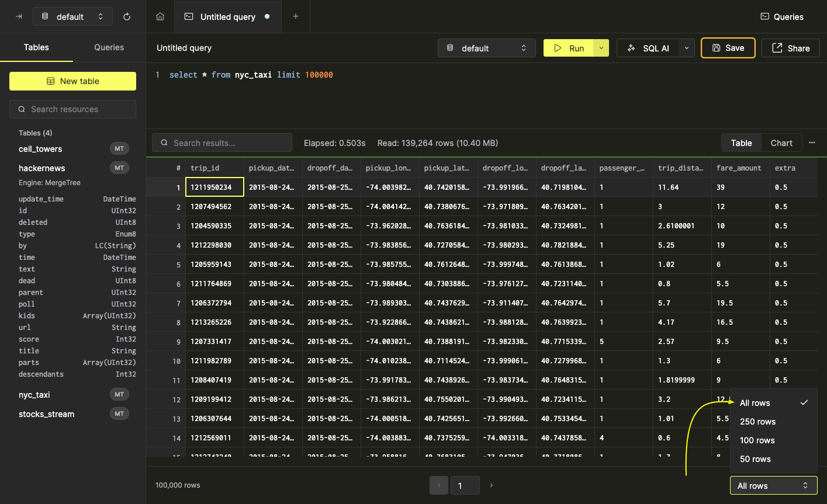827x504 pixels.
Task: Go to next results page arrow
Action: coord(491,485)
